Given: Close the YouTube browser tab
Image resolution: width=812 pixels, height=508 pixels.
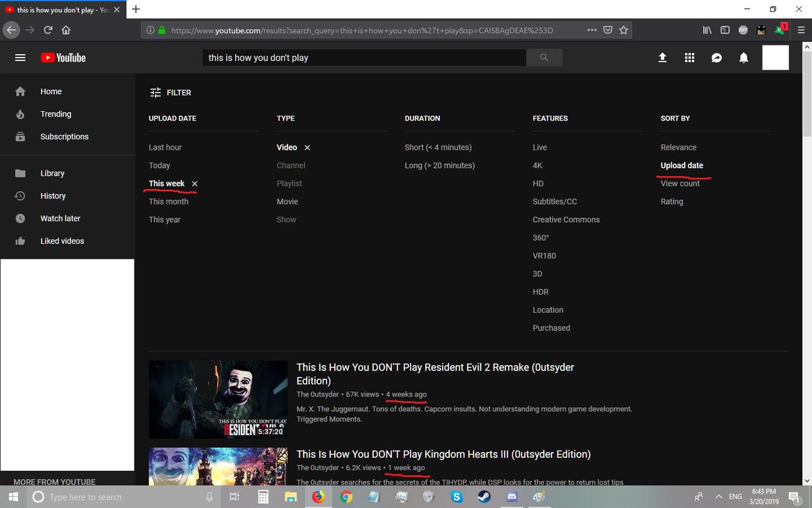Looking at the screenshot, I should click(116, 9).
